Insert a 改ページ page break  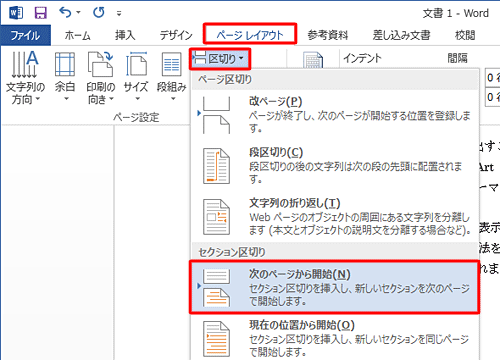click(x=335, y=115)
